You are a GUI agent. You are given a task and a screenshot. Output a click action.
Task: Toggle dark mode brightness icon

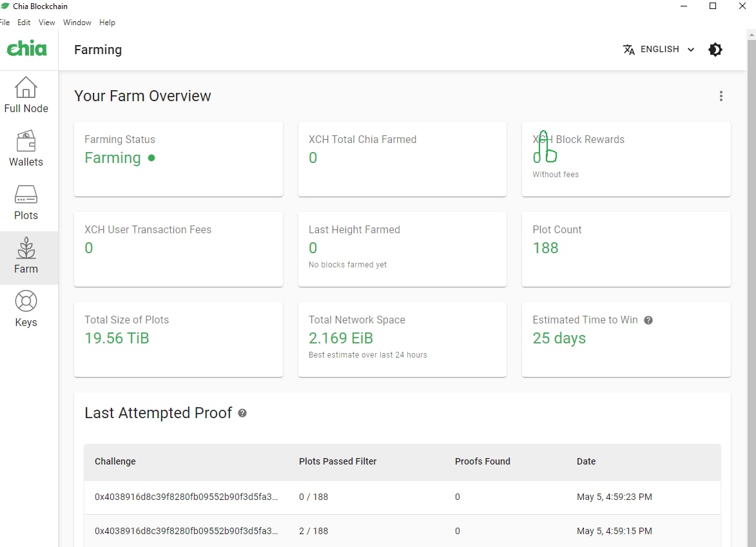click(x=715, y=49)
